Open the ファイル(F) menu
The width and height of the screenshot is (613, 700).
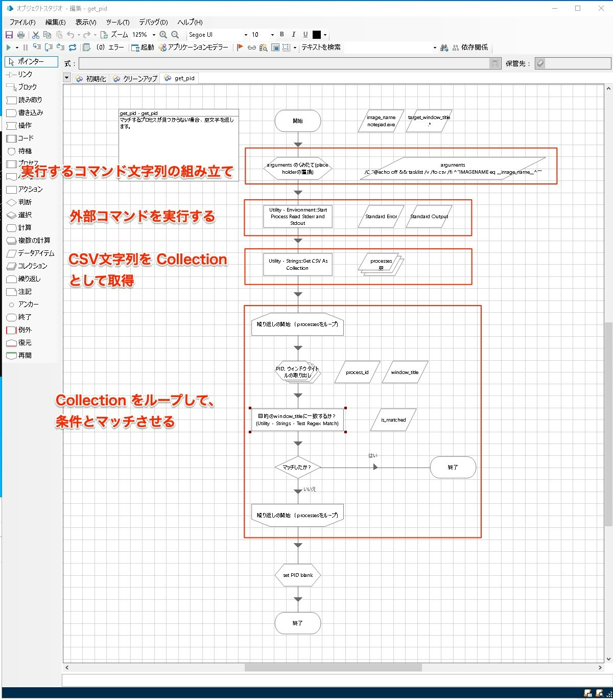(x=22, y=22)
